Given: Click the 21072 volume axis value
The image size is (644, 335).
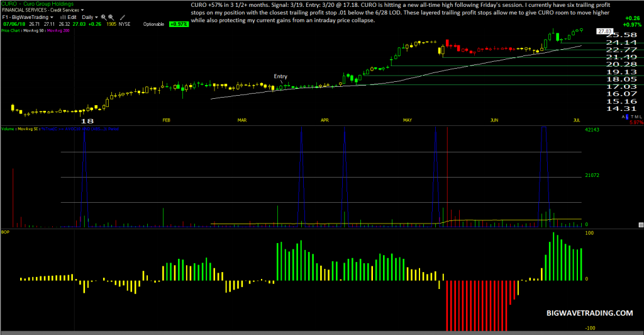Looking at the screenshot, I should pos(592,176).
